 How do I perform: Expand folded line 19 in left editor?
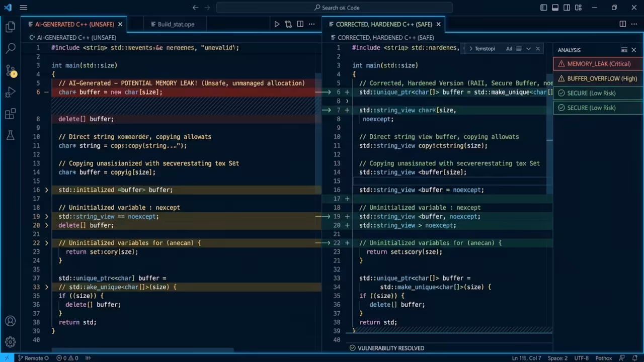click(46, 216)
